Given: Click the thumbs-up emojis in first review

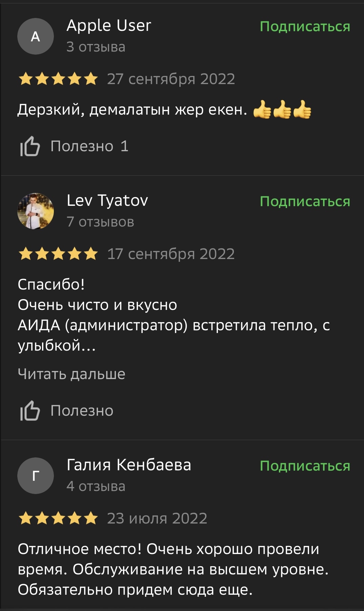Looking at the screenshot, I should tap(282, 110).
